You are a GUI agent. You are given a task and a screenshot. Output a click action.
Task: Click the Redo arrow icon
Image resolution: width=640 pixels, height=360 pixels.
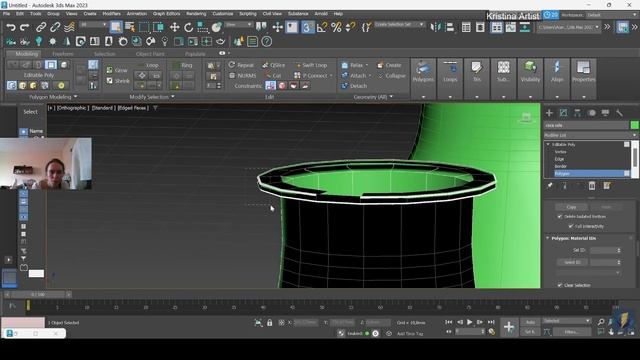(x=24, y=27)
